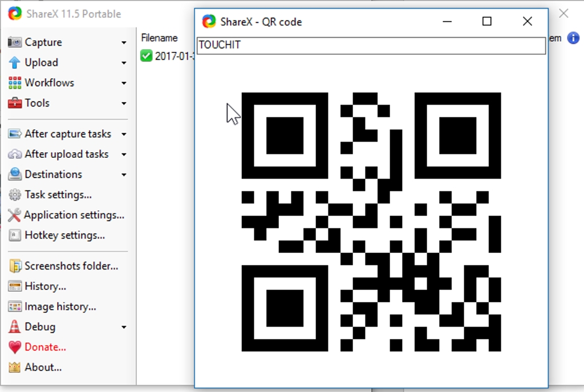The image size is (584, 392).
Task: Click the About link in sidebar
Action: (43, 367)
